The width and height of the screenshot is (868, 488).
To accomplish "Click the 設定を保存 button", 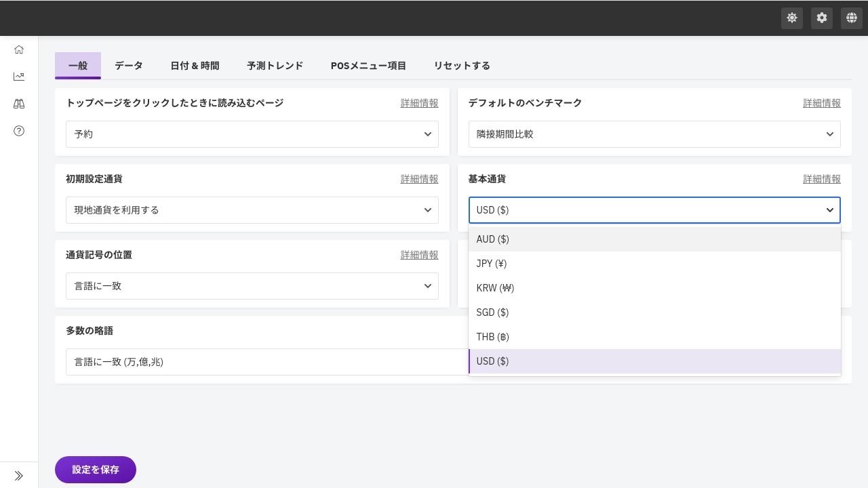I will click(x=96, y=470).
